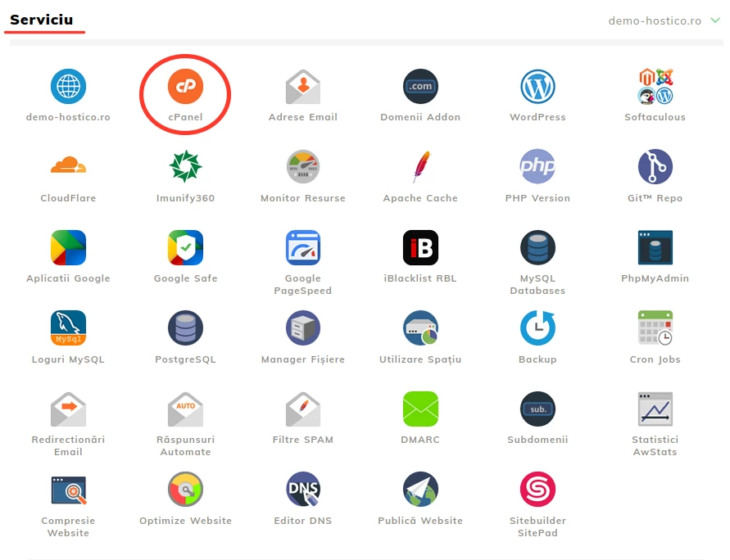Screen dimensions: 730x560
Task: Open the Subdomenii icon
Action: pos(537,409)
